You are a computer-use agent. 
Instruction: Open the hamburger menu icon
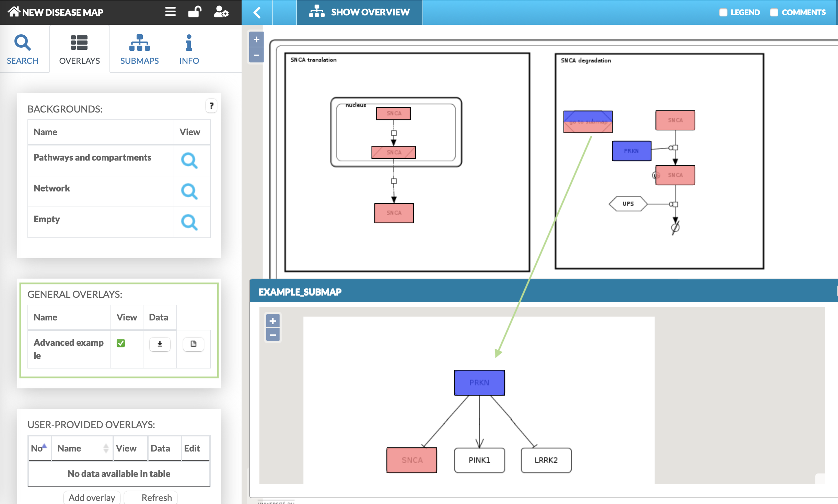tap(170, 12)
